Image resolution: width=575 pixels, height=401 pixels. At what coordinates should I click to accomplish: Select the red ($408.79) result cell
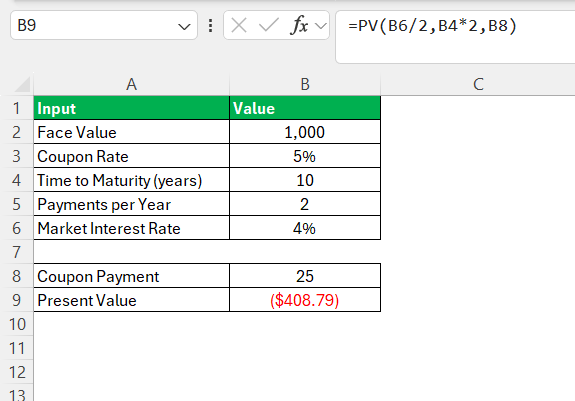[x=305, y=300]
